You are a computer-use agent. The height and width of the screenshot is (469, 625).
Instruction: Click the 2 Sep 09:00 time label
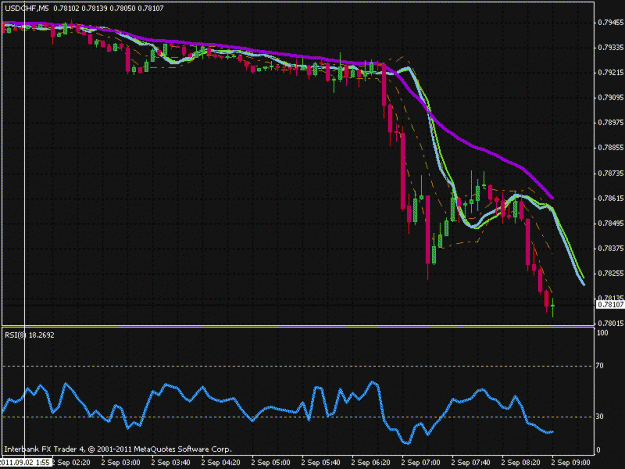[x=571, y=463]
